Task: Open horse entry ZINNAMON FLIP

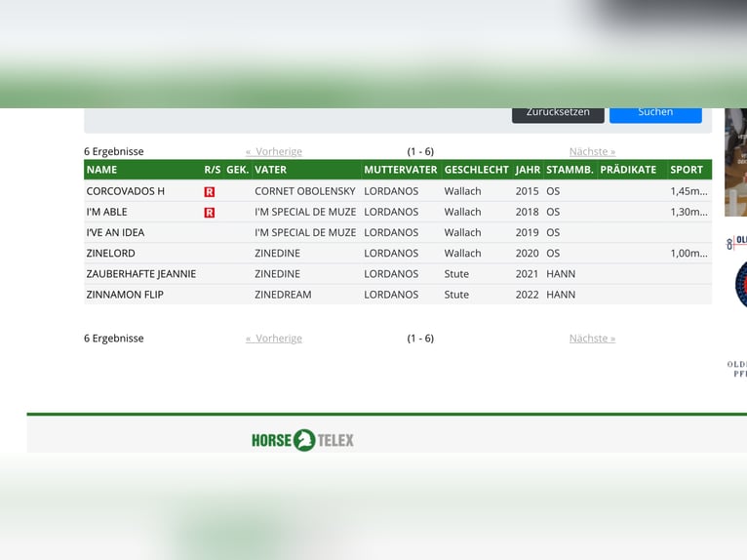Action: tap(125, 295)
